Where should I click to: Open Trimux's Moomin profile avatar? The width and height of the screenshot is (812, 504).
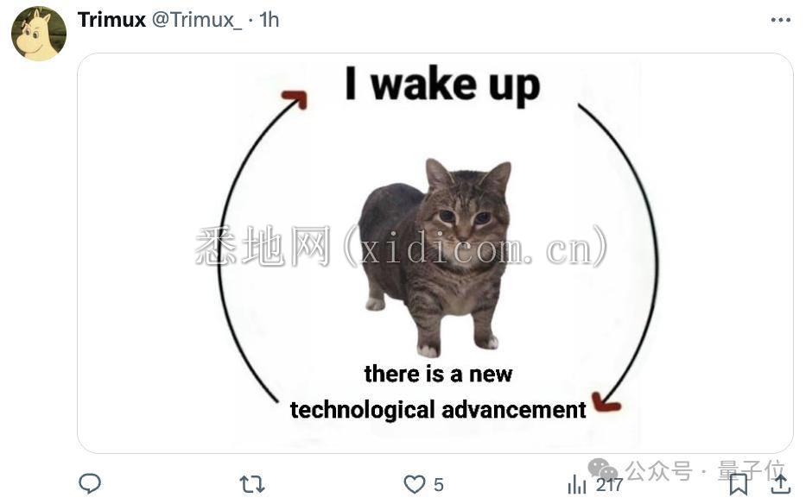(x=39, y=34)
